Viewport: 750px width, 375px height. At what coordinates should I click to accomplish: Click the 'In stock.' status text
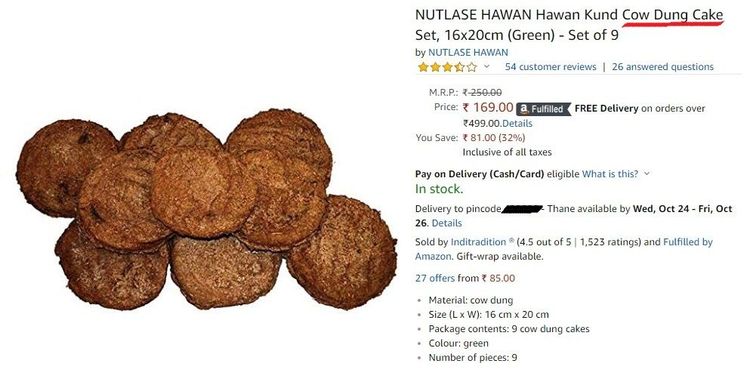[439, 189]
